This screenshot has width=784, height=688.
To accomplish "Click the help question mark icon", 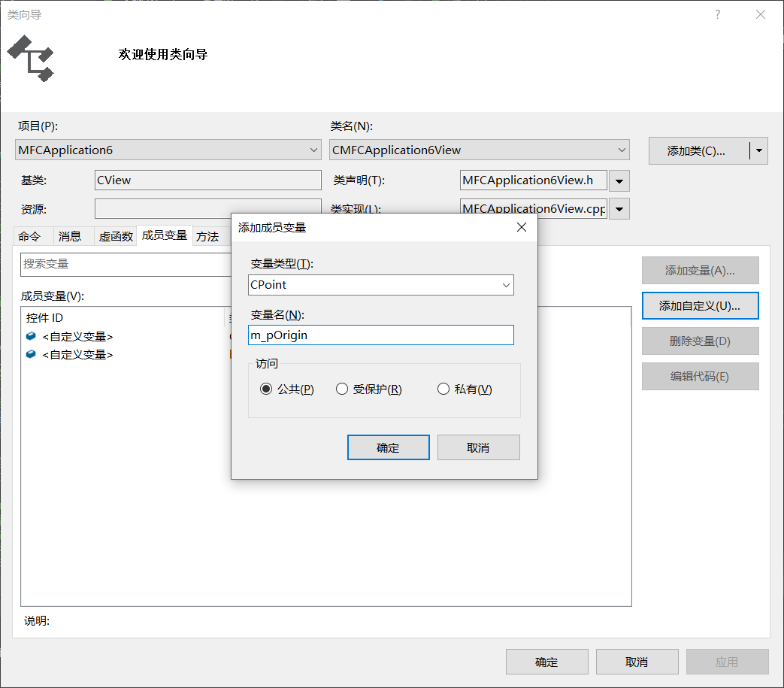I will coord(717,14).
